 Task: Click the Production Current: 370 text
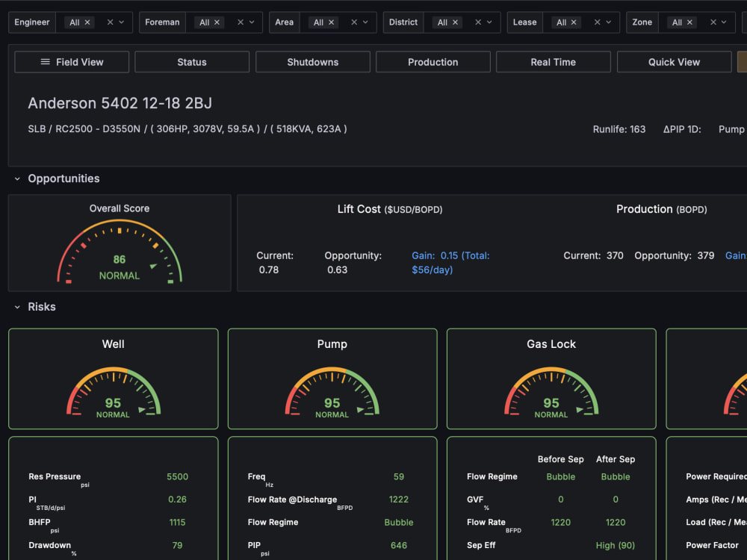point(593,255)
